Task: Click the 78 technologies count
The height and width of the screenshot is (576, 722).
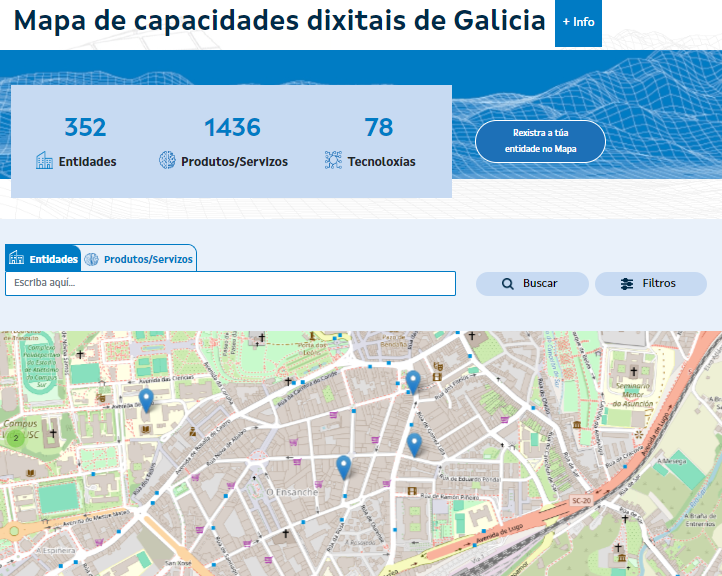Action: pos(379,128)
